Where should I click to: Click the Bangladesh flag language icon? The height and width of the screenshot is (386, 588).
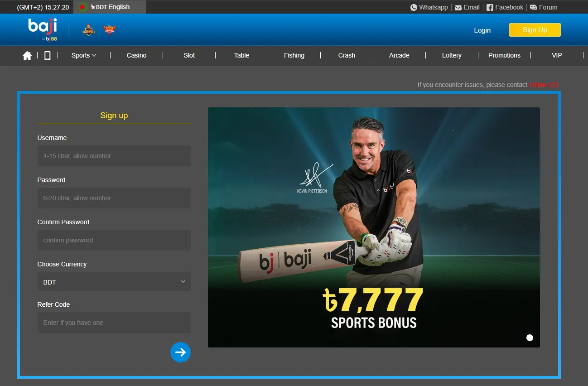[82, 7]
